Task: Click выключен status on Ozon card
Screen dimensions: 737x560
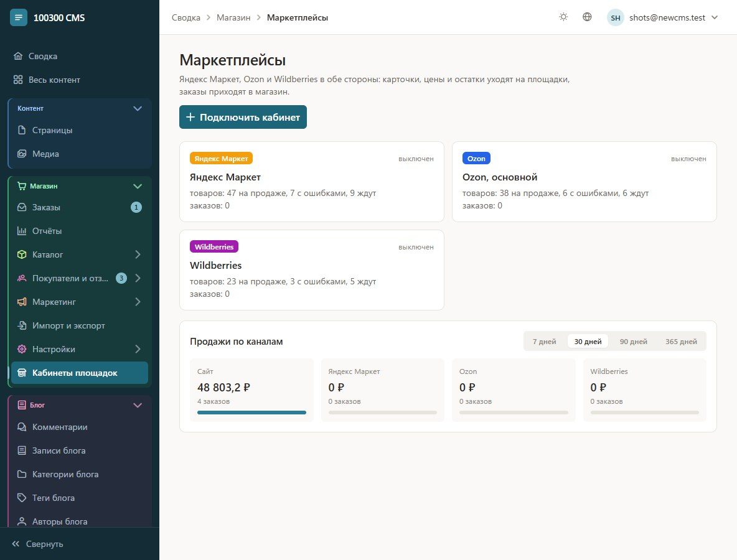Action: (x=688, y=159)
